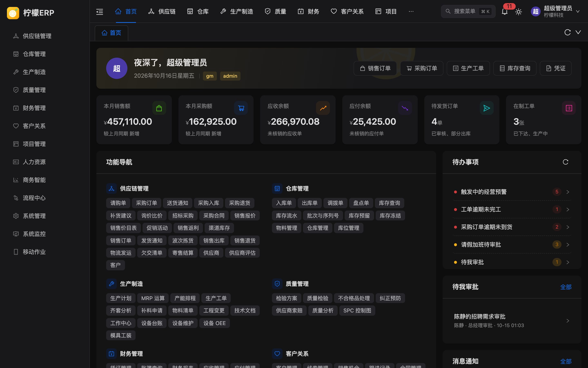Open the 库存查询 quick action button
Screen dimensions: 588x368
click(x=515, y=68)
